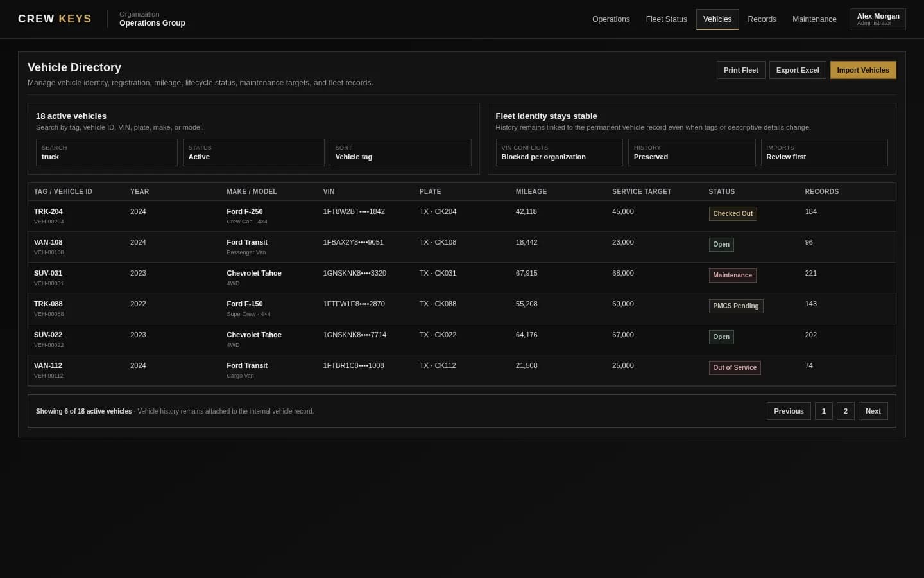Select the Vehicles tab

[x=717, y=19]
